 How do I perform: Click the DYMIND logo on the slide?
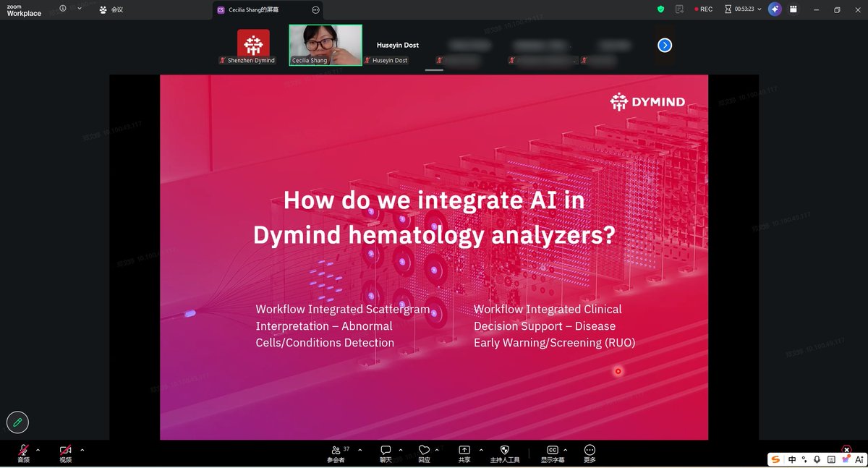pyautogui.click(x=647, y=102)
